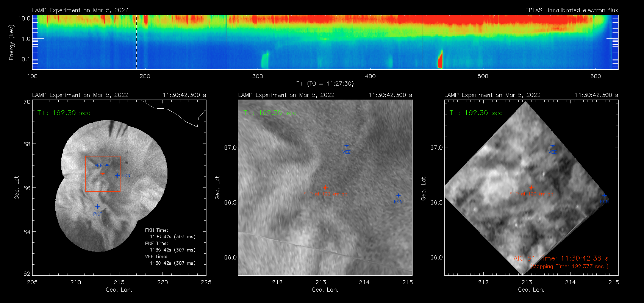644x303 pixels.
Task: Click the '10.0' energy tick label
Action: [25, 18]
